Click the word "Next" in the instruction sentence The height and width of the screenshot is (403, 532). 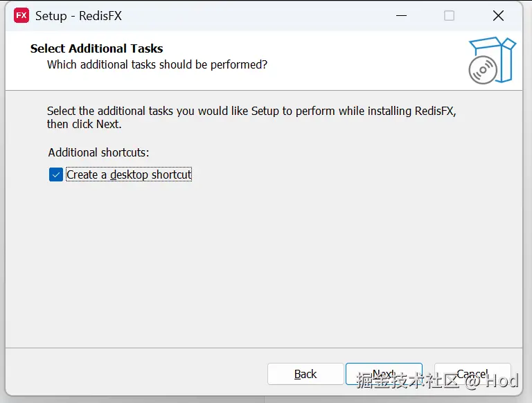click(x=108, y=125)
